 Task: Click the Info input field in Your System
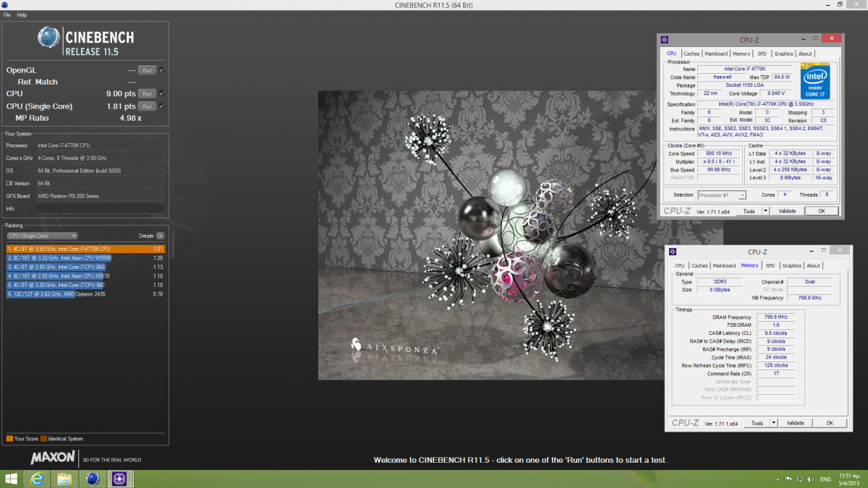[x=100, y=208]
